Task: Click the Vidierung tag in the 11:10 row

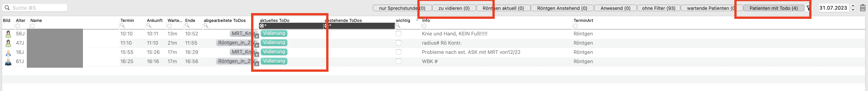Action: point(274,43)
